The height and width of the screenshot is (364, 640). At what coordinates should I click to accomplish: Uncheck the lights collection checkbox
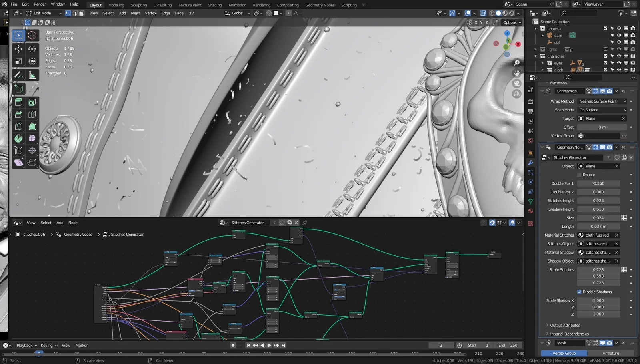click(606, 49)
